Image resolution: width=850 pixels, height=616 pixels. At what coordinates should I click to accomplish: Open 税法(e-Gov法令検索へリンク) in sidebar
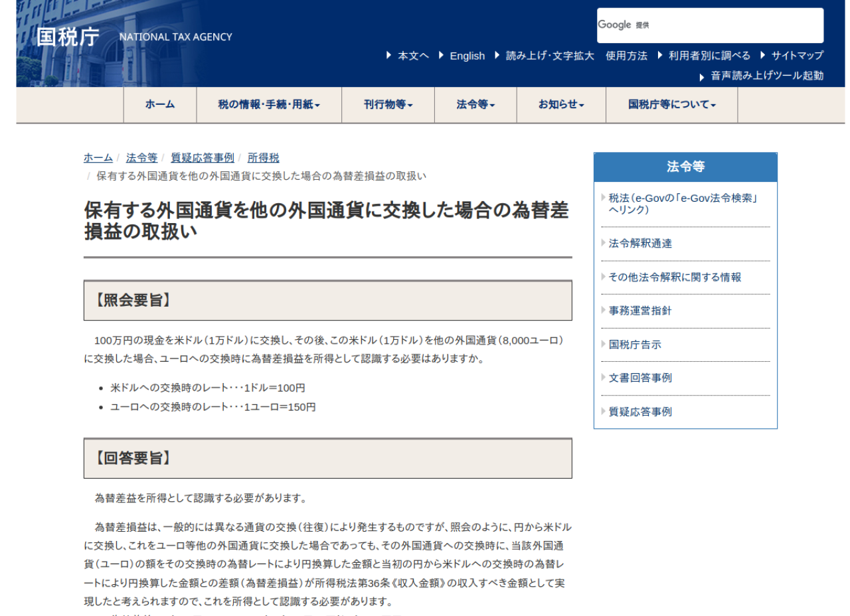683,204
